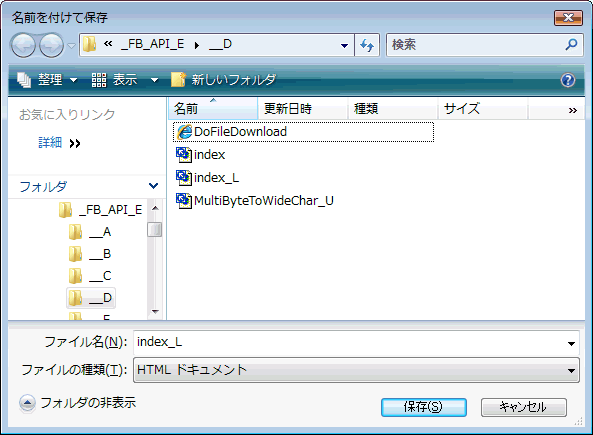
Task: Click the folder tree scrollbar thumb
Action: (x=154, y=229)
